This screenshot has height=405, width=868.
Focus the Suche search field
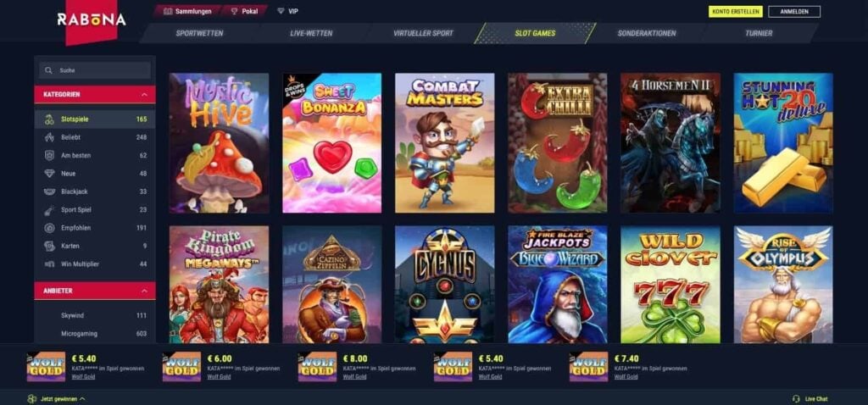95,70
